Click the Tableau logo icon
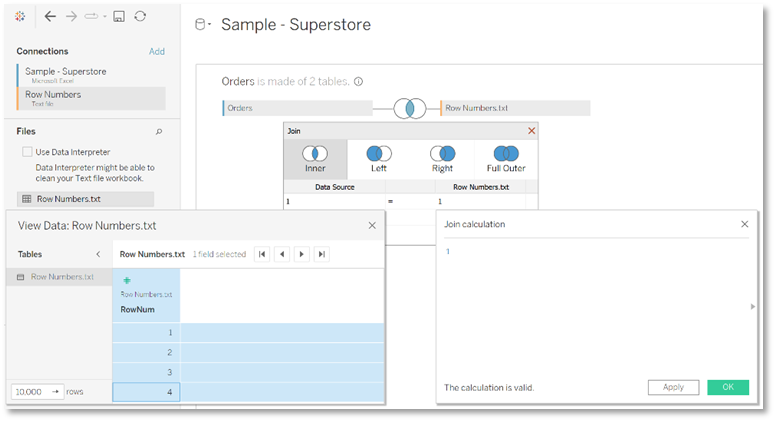 coord(22,17)
